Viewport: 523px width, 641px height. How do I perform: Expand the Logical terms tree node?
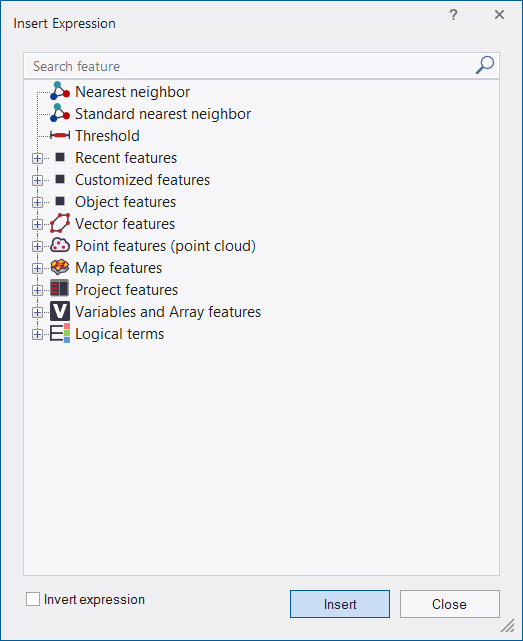37,334
